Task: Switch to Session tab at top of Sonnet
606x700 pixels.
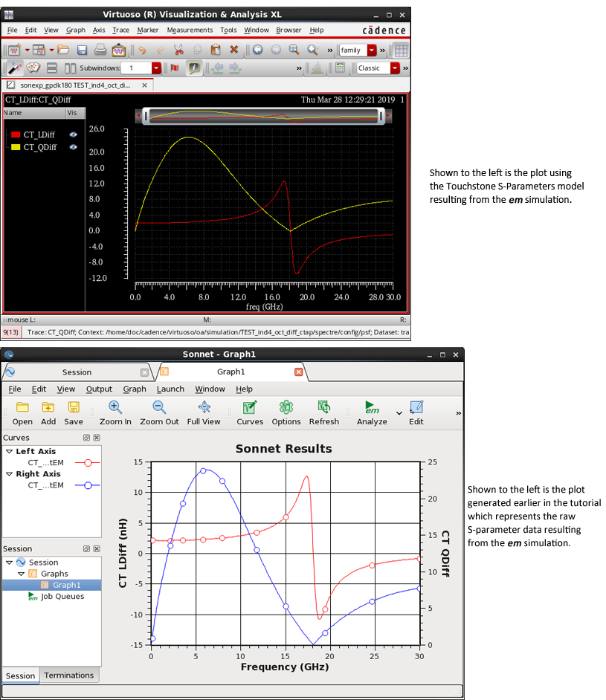Action: [x=77, y=372]
